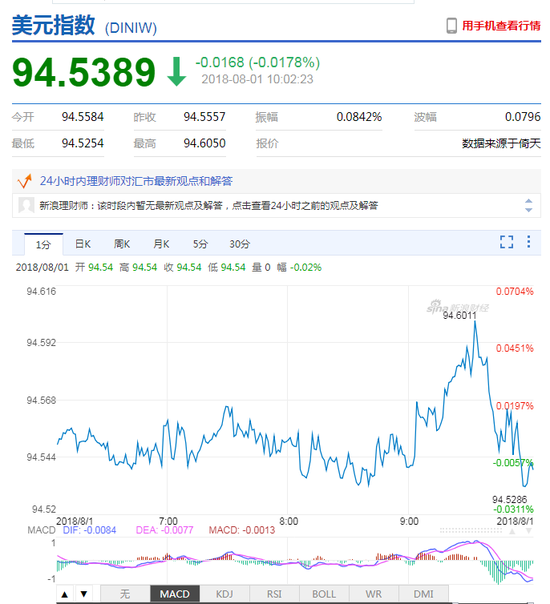Click the change value -0.0168 (-0.0178%)
The width and height of the screenshot is (550, 604).
tap(258, 62)
